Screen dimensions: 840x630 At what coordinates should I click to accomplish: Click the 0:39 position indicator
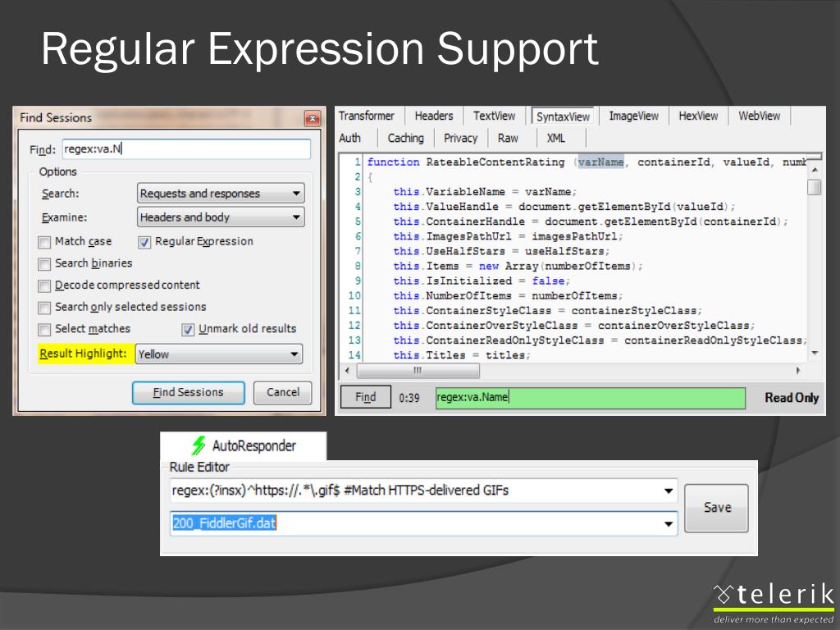coord(409,398)
